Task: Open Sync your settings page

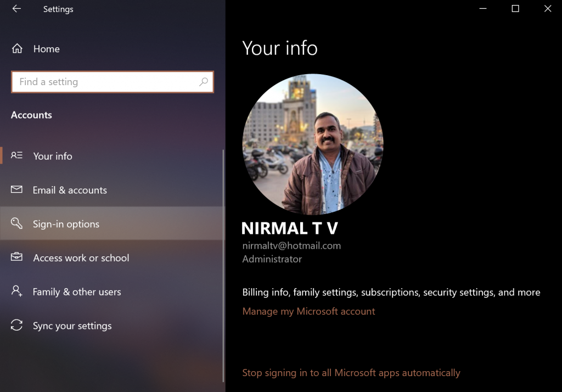Action: tap(112, 325)
